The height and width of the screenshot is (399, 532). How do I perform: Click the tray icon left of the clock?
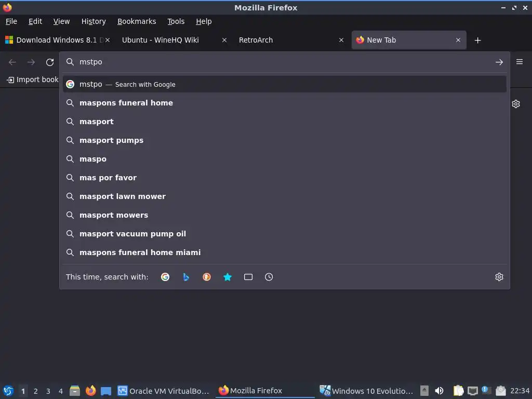pyautogui.click(x=500, y=391)
